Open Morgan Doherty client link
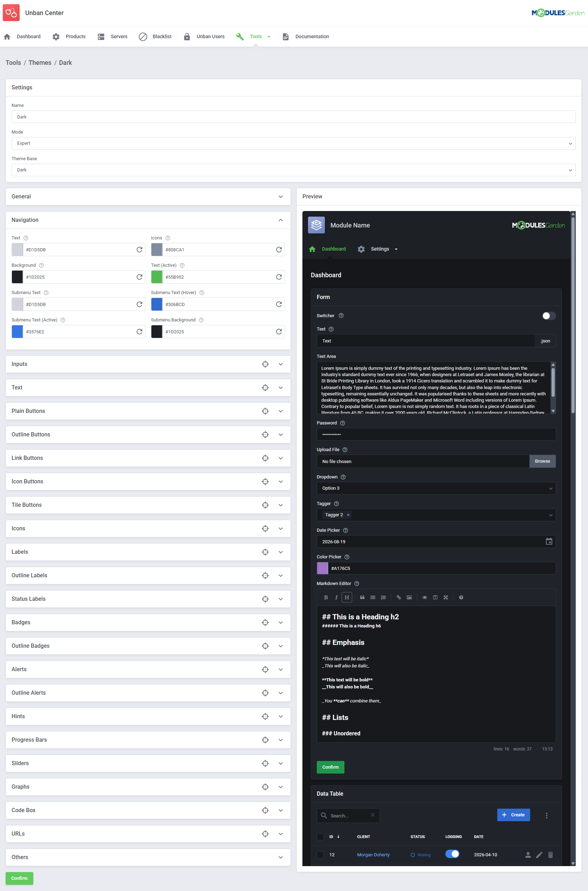This screenshot has width=588, height=891. tap(373, 855)
